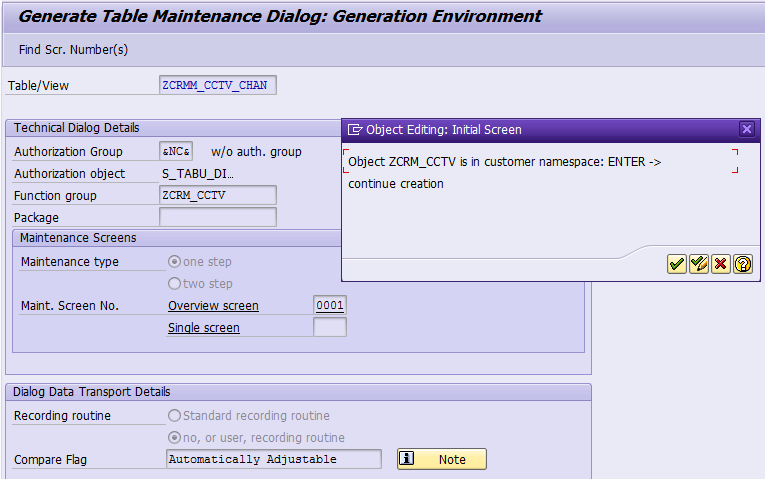The image size is (765, 479).
Task: Click the Object Editing title bar icon
Action: [x=355, y=130]
